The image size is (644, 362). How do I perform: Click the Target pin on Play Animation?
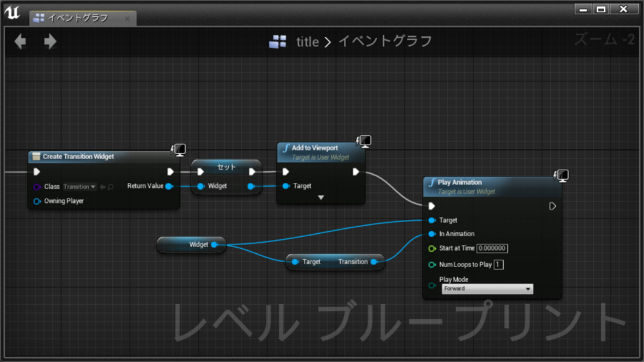point(431,221)
